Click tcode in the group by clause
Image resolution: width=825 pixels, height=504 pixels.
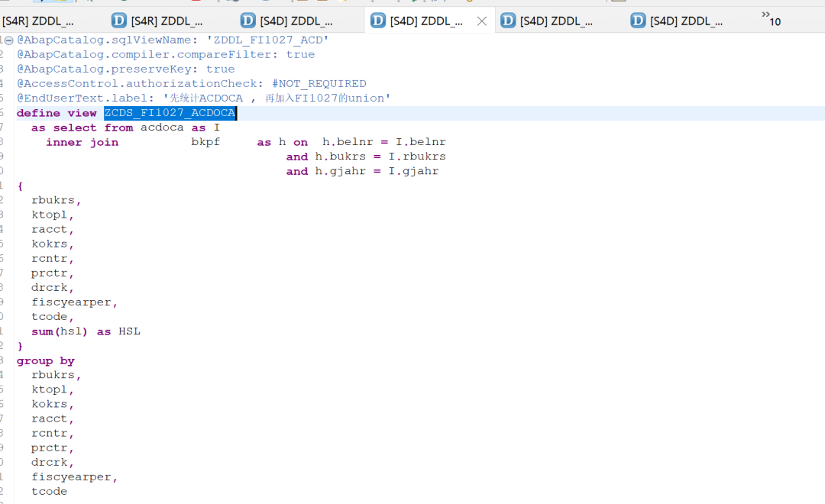50,491
